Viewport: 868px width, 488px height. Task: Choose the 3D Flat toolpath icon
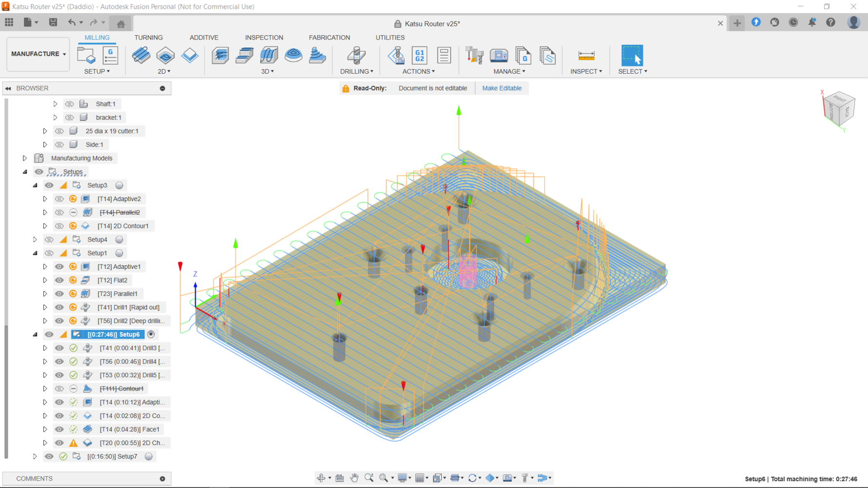[244, 55]
